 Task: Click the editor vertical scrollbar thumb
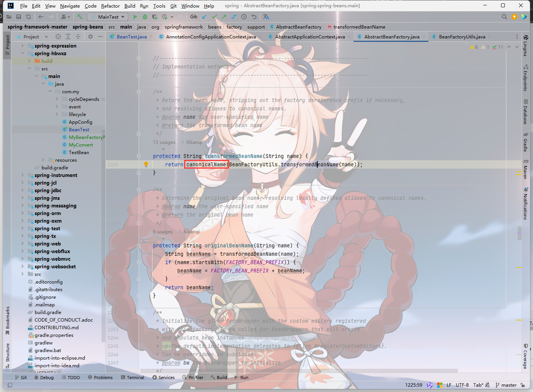[519, 233]
